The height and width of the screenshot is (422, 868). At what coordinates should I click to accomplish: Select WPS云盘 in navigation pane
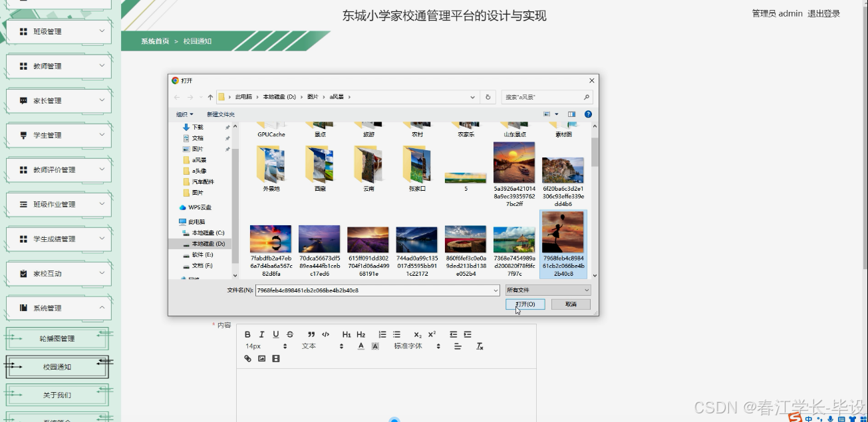(200, 207)
